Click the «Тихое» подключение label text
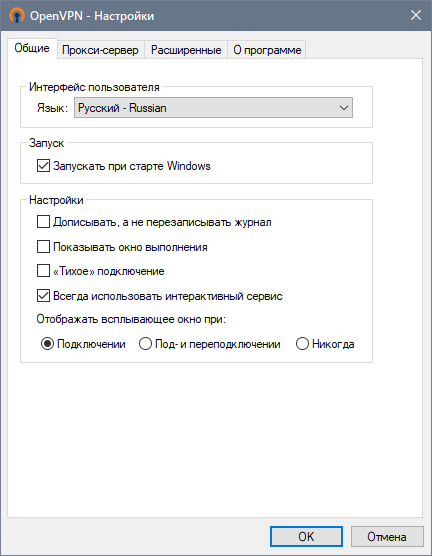This screenshot has width=432, height=556. click(109, 271)
